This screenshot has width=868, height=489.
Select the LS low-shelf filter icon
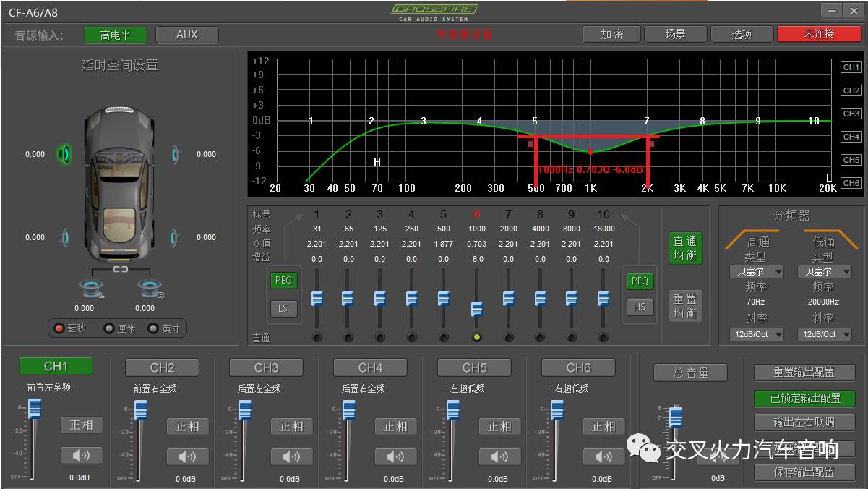[283, 308]
